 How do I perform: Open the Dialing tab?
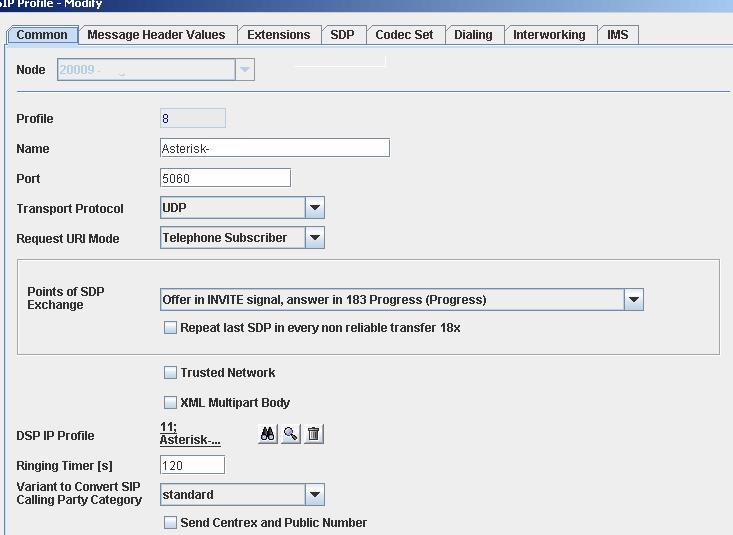pyautogui.click(x=473, y=34)
